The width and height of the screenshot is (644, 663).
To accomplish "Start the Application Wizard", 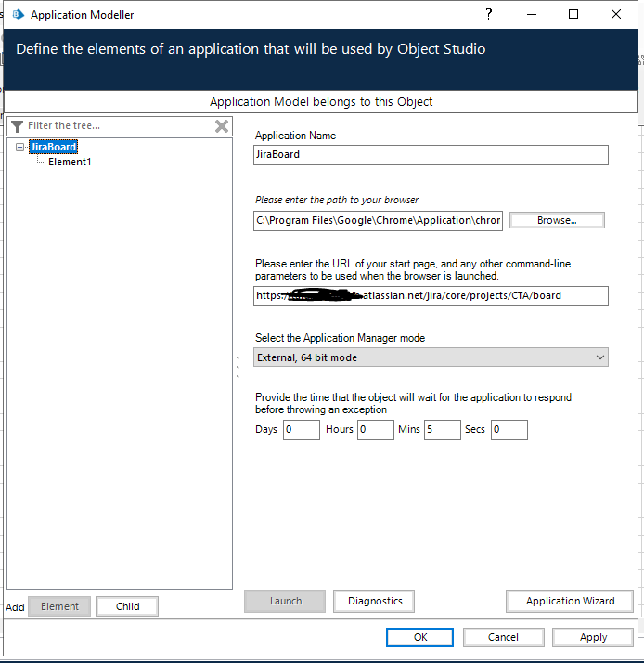I will pyautogui.click(x=570, y=601).
